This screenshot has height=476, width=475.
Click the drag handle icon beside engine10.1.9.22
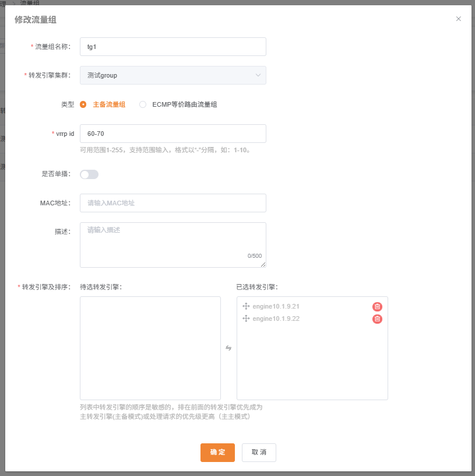click(x=246, y=318)
